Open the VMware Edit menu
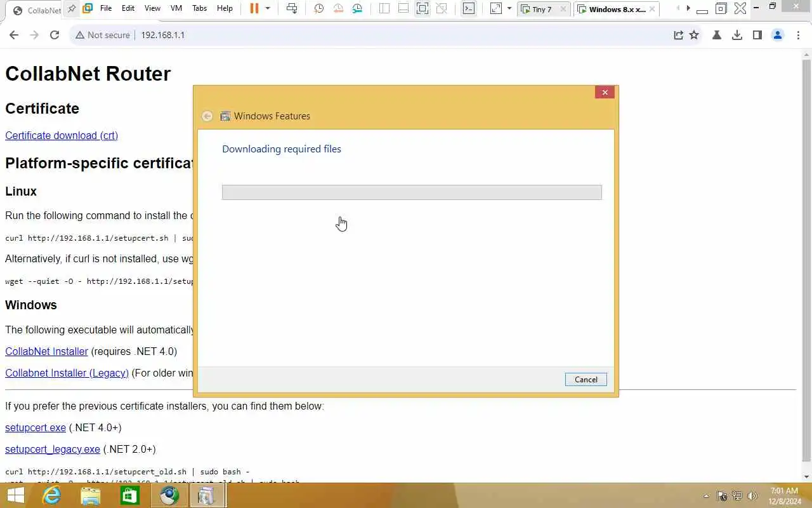The height and width of the screenshot is (508, 812). coord(128,9)
